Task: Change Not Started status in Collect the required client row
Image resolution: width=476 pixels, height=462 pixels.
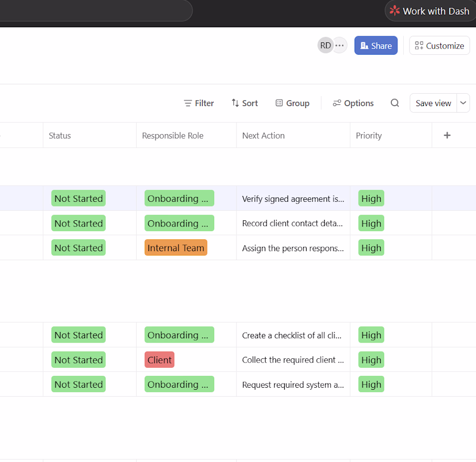Action: tap(79, 360)
